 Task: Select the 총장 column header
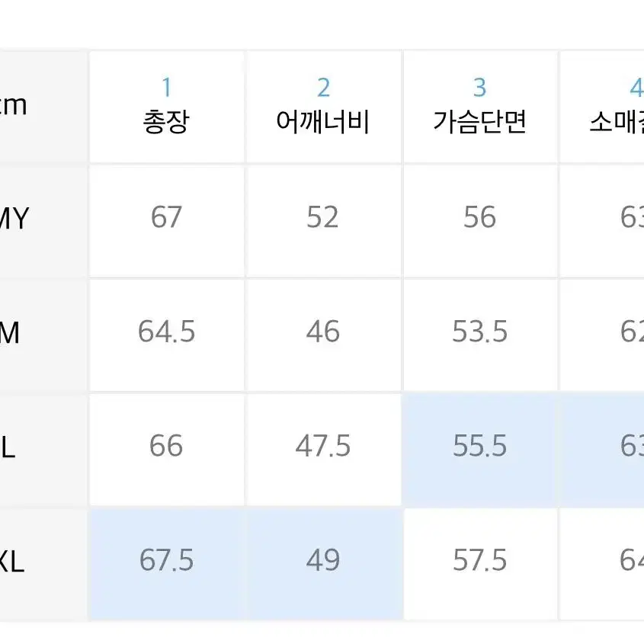tap(166, 107)
